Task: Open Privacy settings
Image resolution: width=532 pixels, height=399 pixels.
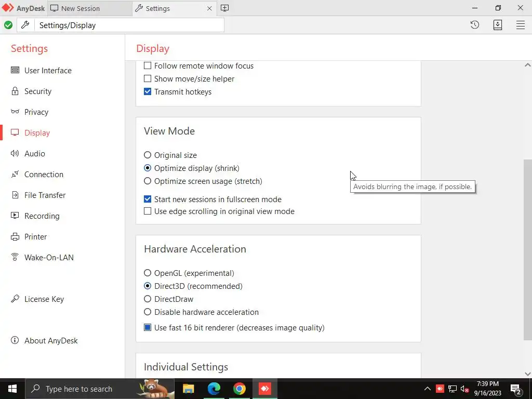Action: click(36, 112)
